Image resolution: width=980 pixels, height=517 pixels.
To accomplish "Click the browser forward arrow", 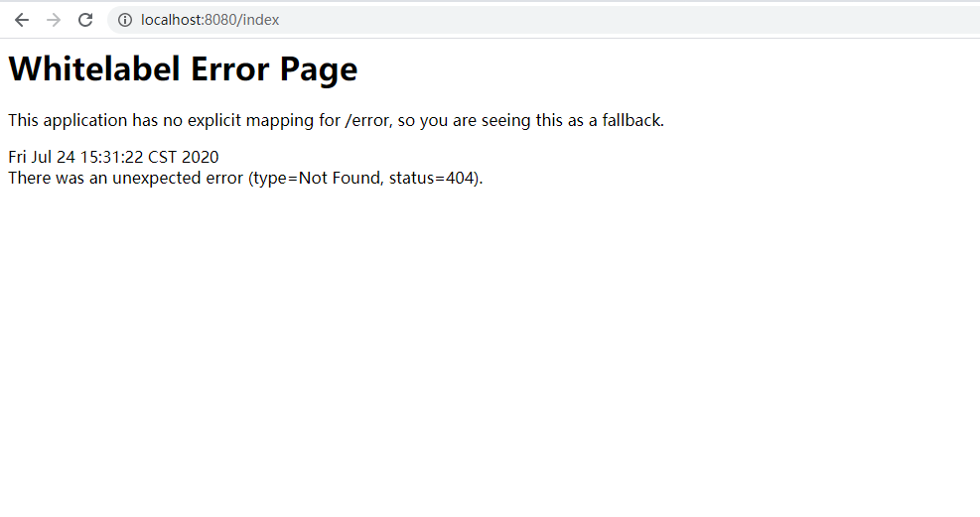I will click(54, 20).
